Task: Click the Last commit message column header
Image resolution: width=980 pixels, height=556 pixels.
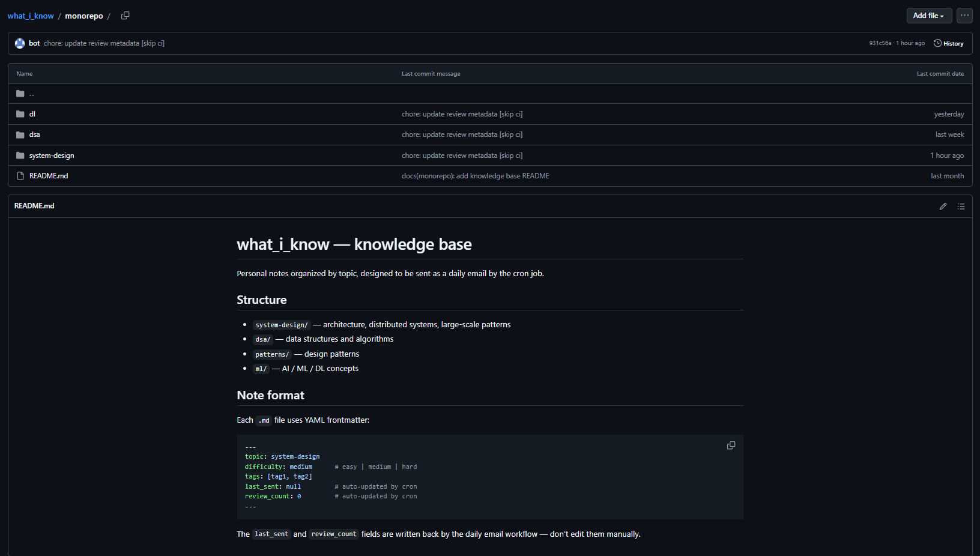Action: click(431, 74)
